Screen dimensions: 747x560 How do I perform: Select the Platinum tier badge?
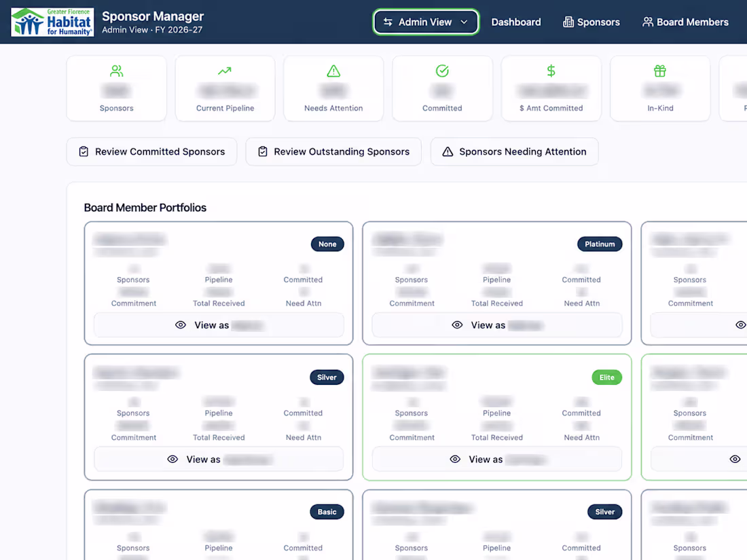pyautogui.click(x=600, y=244)
